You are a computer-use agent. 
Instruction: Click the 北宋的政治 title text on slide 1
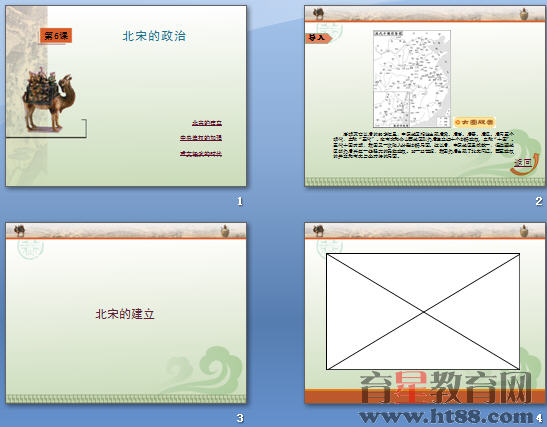(x=154, y=36)
